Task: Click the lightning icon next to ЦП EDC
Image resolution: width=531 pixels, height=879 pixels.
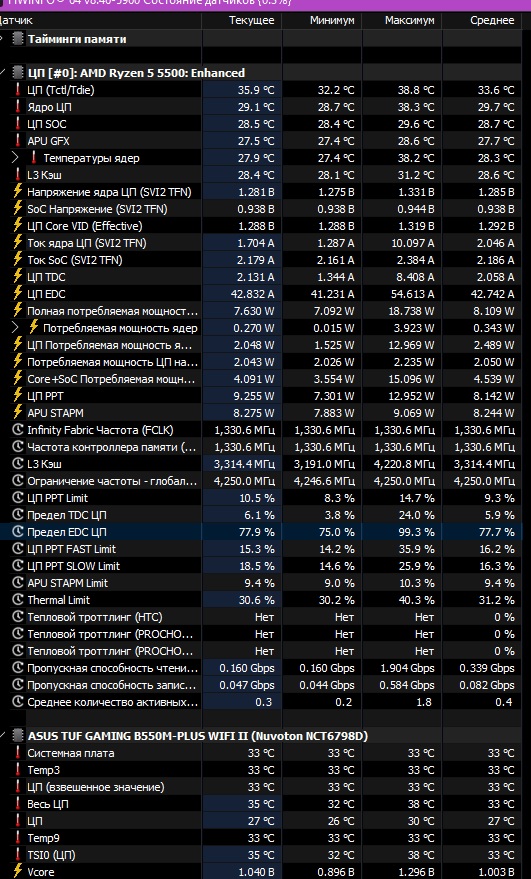Action: point(18,294)
